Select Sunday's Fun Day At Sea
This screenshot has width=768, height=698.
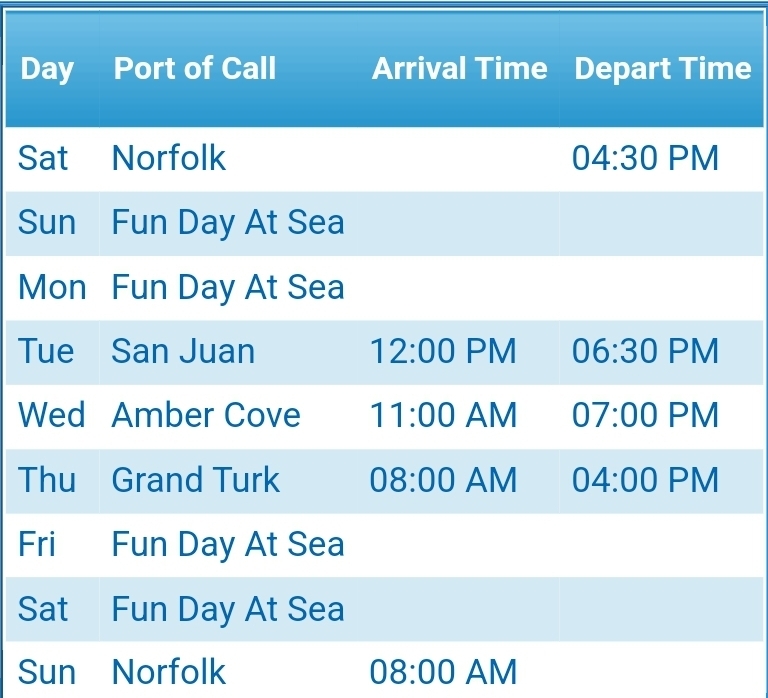[x=228, y=223]
